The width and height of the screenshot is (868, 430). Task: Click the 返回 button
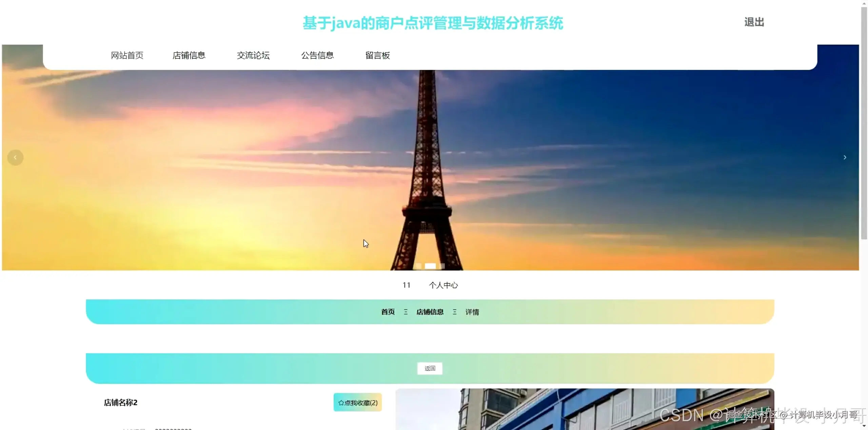[430, 368]
